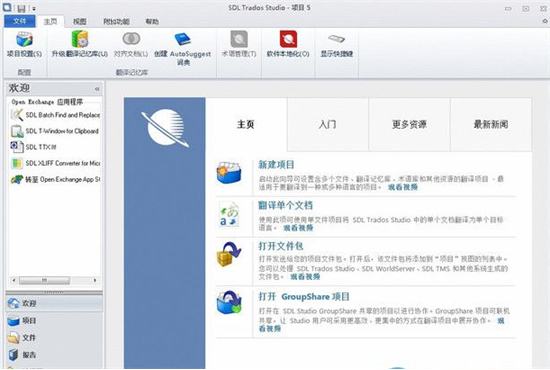This screenshot has height=370, width=550.
Task: Click the 打开 GroupShare 项目 icon
Action: 229,302
